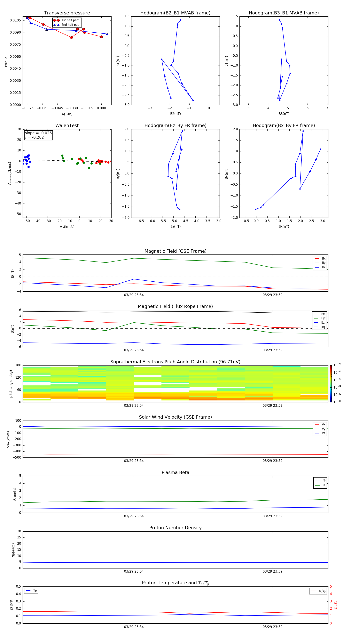Click Vx legend entry in Solar Wind plot

[x=320, y=424]
